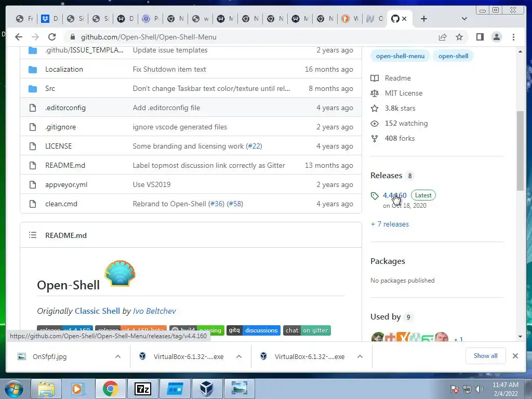532x399 pixels.
Task: Open the browser side panel
Action: (x=480, y=37)
